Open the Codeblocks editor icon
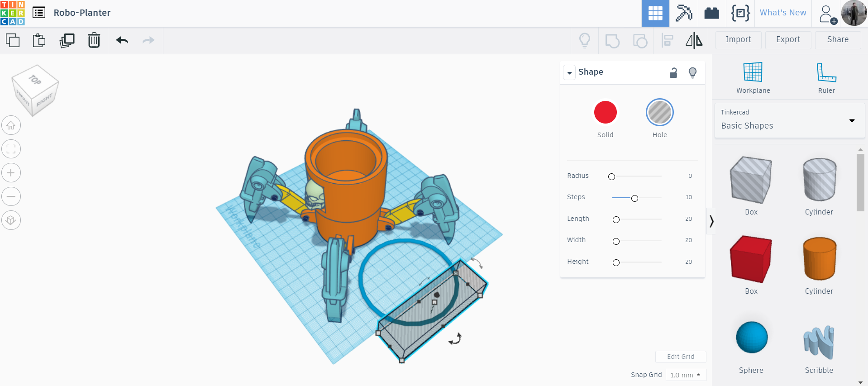Viewport: 868px width, 386px height. (740, 13)
